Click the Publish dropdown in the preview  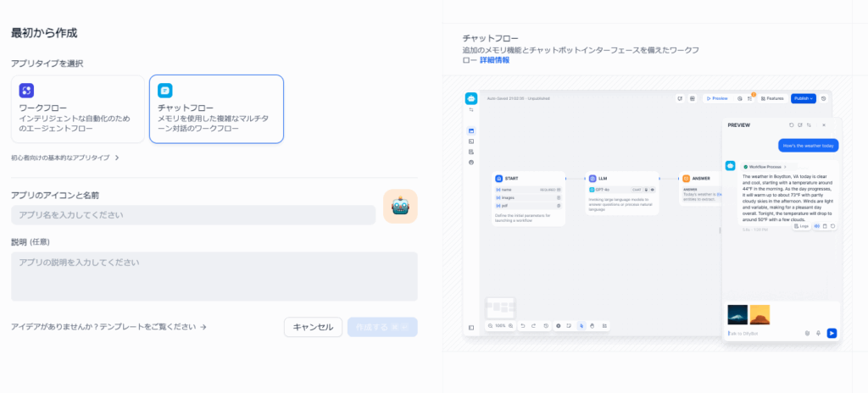(802, 98)
